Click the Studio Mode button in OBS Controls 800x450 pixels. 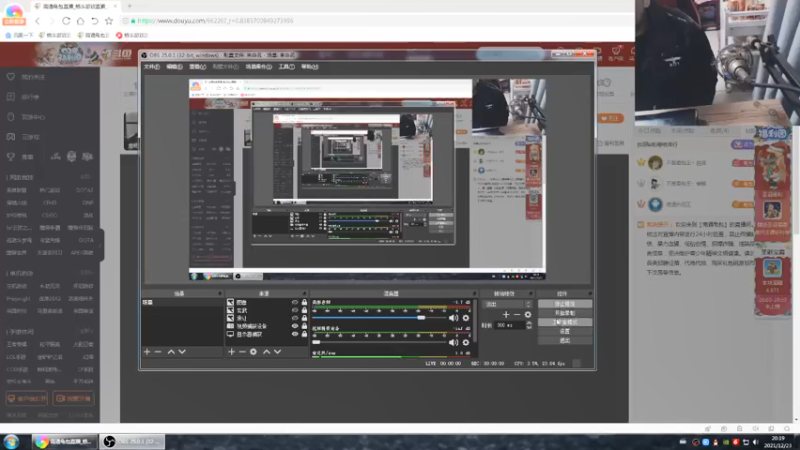(565, 322)
